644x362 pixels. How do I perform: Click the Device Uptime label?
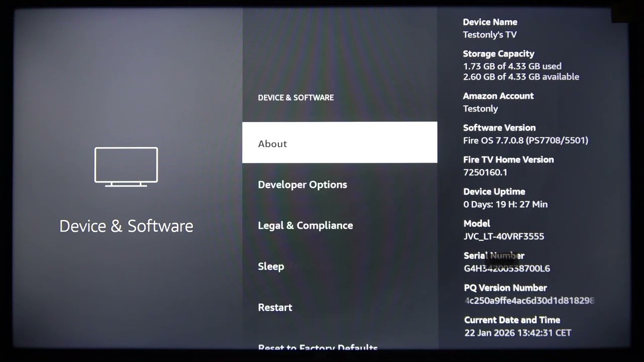(x=494, y=192)
